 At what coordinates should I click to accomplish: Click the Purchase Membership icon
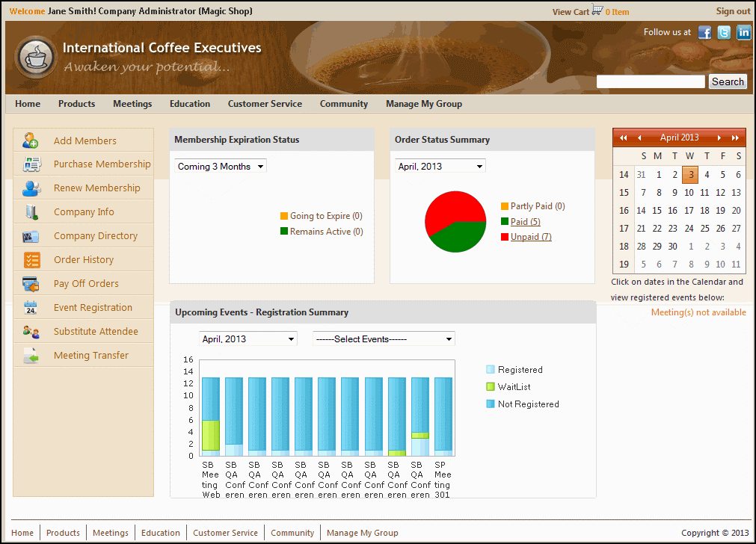[x=32, y=164]
